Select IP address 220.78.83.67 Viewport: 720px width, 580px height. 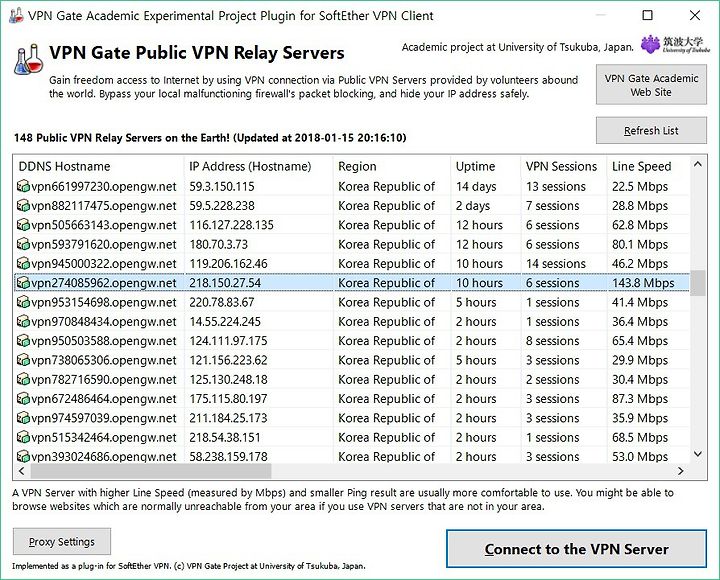tap(222, 302)
